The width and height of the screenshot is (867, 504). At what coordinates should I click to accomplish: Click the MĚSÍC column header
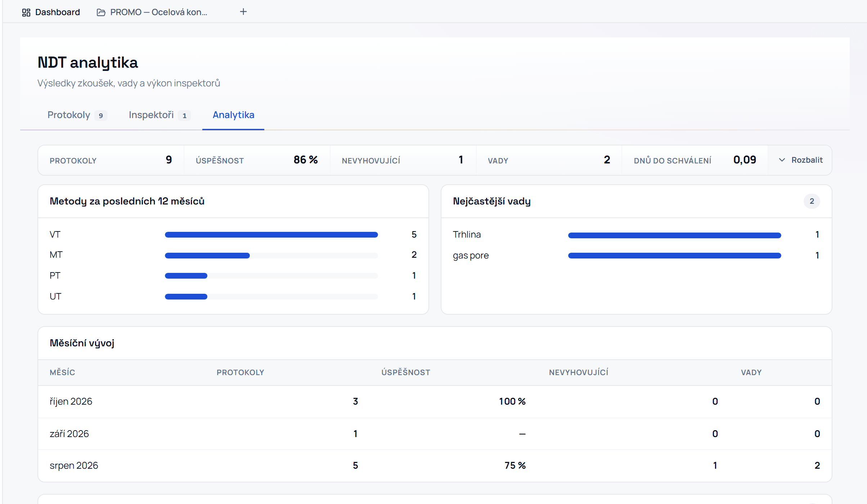(x=62, y=373)
